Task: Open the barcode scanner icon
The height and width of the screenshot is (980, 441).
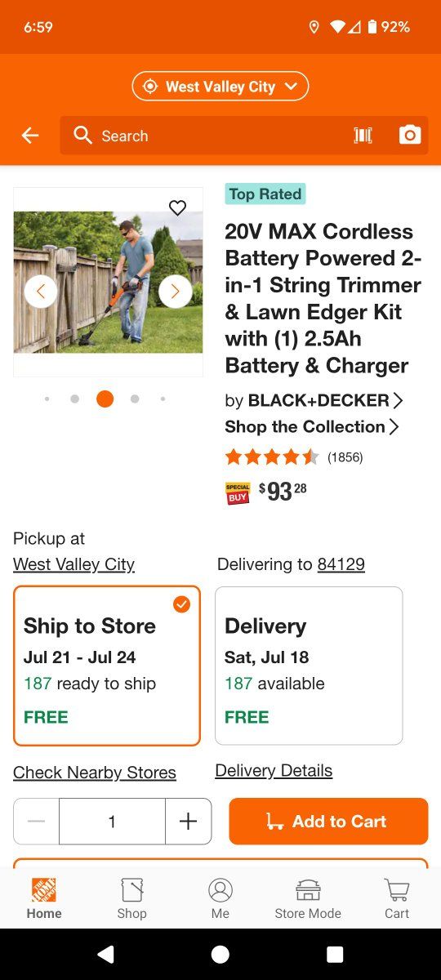Action: (x=363, y=136)
